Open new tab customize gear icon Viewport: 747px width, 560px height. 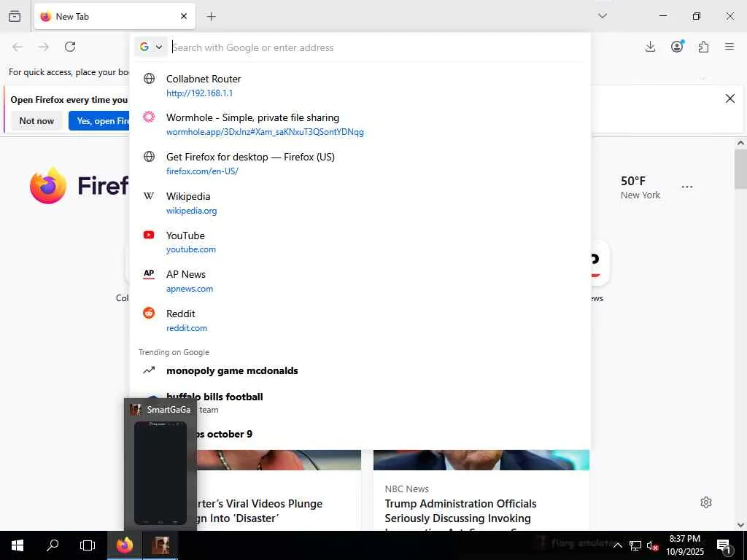pos(706,502)
